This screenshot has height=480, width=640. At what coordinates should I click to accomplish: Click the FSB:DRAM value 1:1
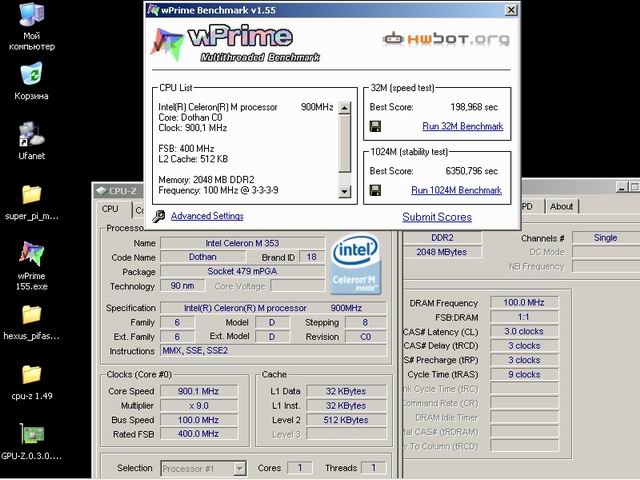pyautogui.click(x=524, y=317)
